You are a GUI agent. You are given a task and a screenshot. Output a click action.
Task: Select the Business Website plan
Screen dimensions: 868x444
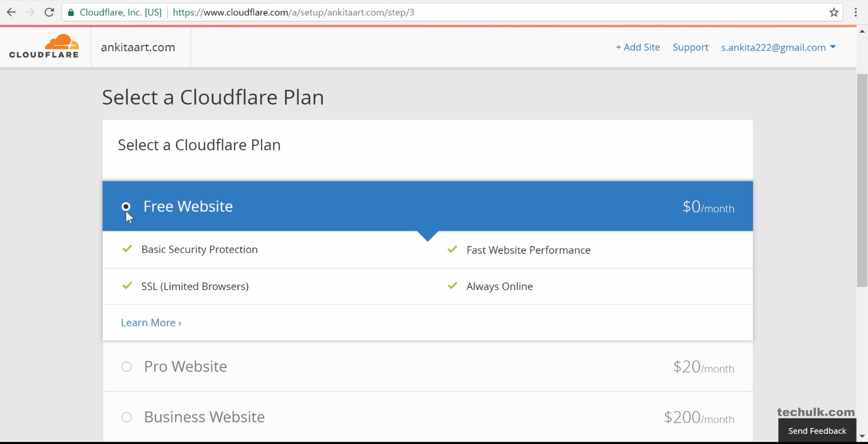[x=127, y=417]
